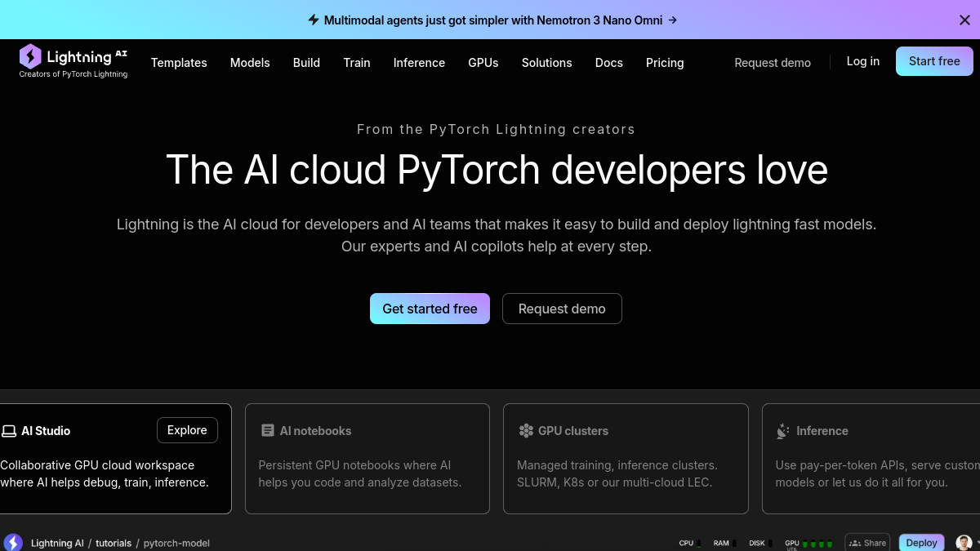Select the GPU clusters card

[x=626, y=459]
